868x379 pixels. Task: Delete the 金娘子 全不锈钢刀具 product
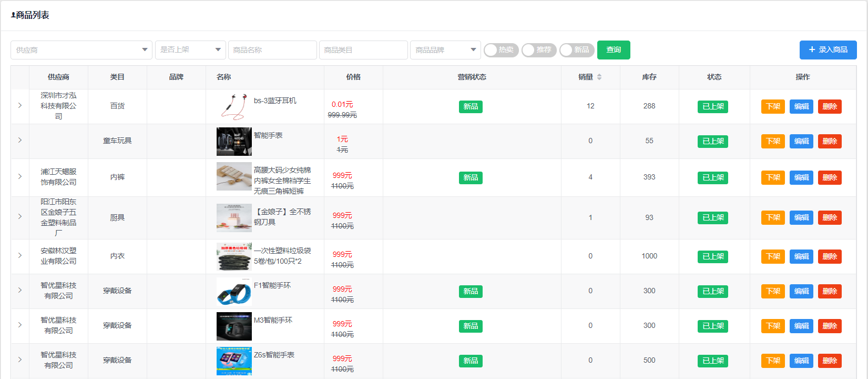[x=830, y=217]
